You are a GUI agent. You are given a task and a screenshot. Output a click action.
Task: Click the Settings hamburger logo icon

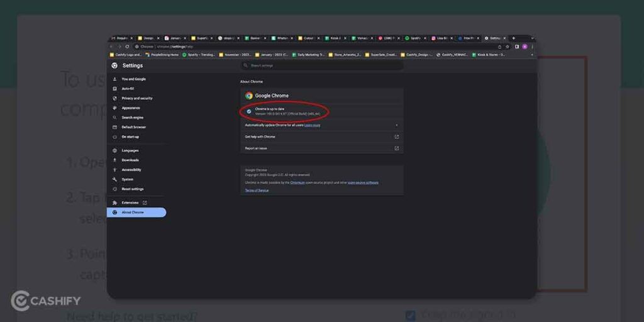[x=114, y=65]
